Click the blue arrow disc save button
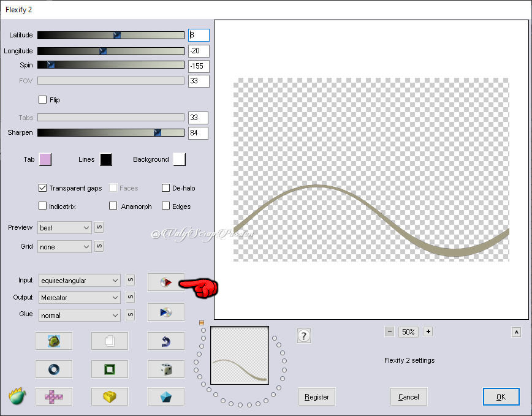This screenshot has height=416, width=532. pos(165,312)
